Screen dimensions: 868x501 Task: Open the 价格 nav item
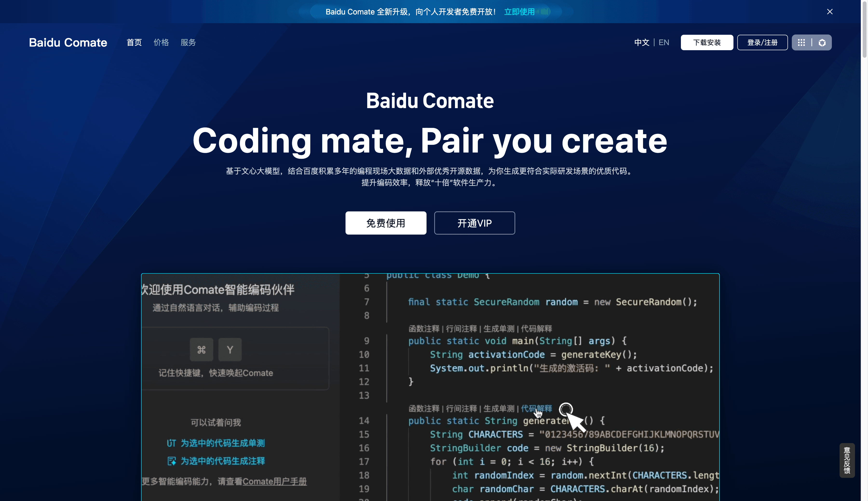pos(161,43)
